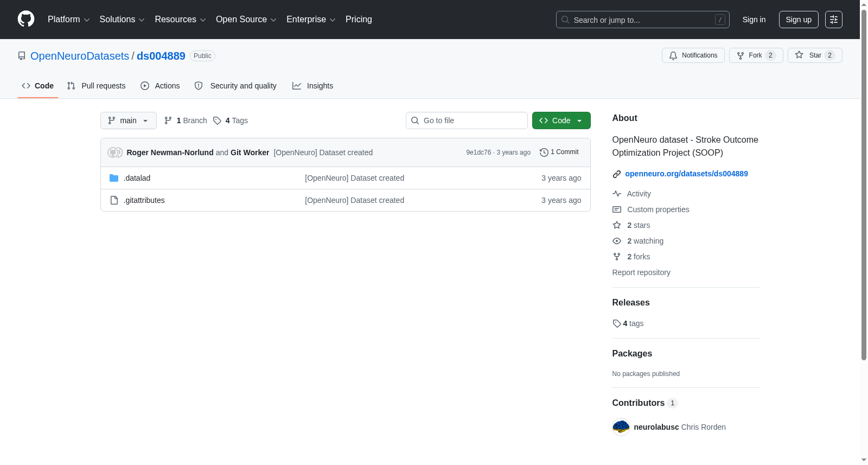Open the command palette icon button

(x=833, y=20)
